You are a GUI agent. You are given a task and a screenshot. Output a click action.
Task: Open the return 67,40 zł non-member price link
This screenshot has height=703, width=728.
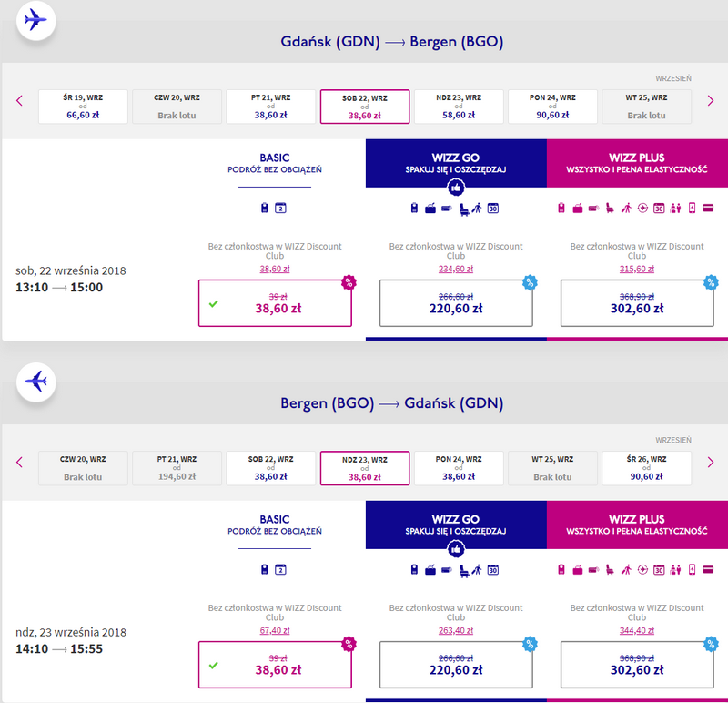(x=275, y=630)
